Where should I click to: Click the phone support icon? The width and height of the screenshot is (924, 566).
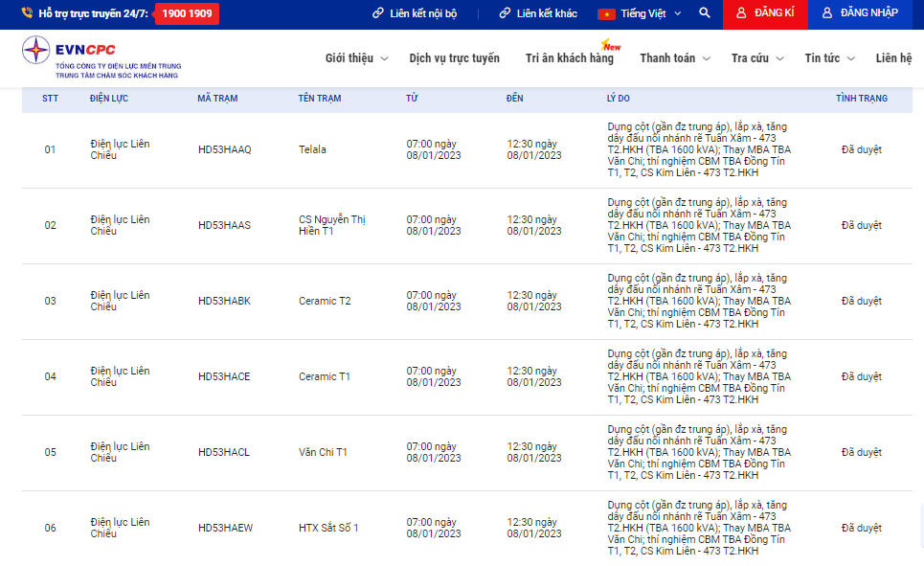28,13
